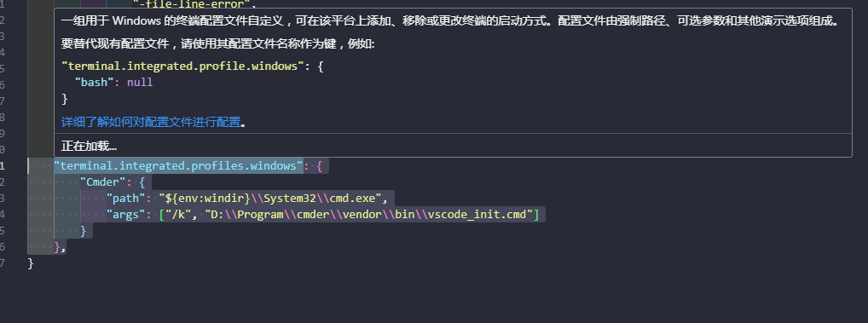
Task: Click the "args" property key
Action: click(x=125, y=214)
